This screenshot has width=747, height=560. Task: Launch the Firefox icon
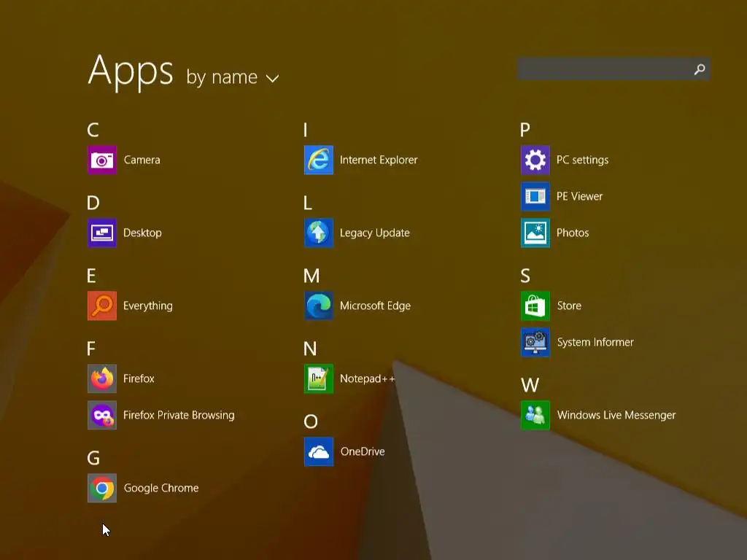(x=102, y=378)
